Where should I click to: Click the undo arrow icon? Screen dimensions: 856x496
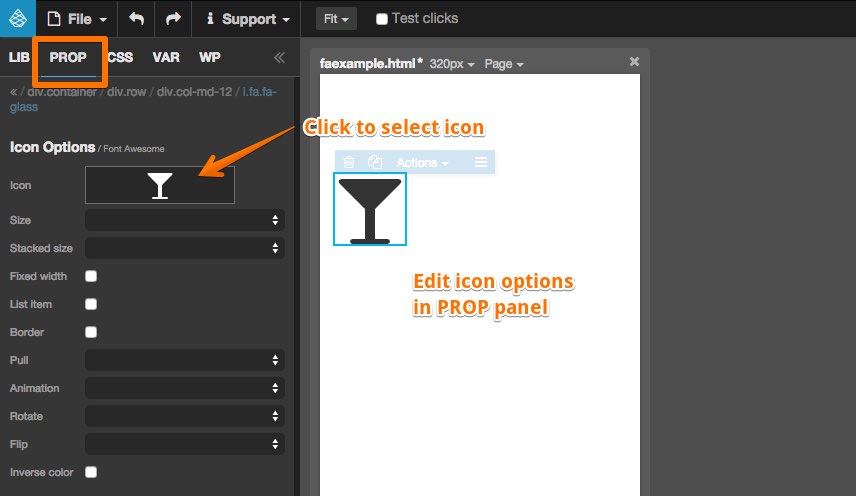[x=136, y=19]
